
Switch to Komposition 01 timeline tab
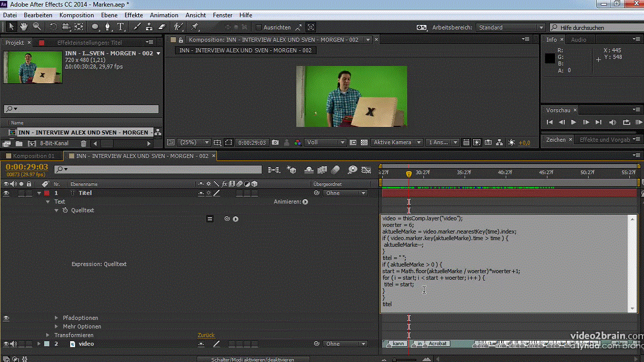(34, 156)
